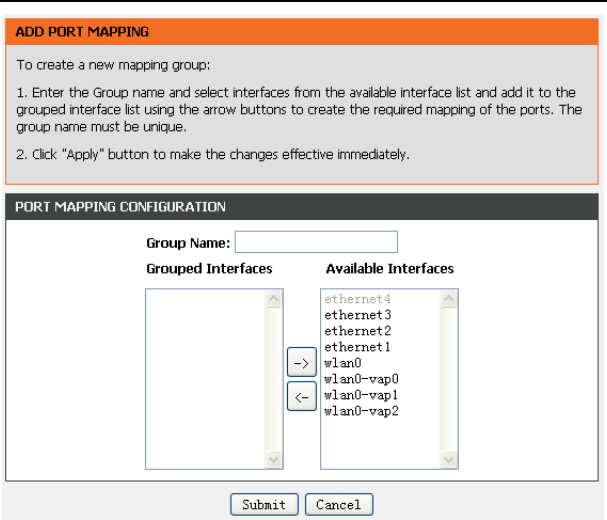Choose wlan0-vap1 interface

coord(361,395)
